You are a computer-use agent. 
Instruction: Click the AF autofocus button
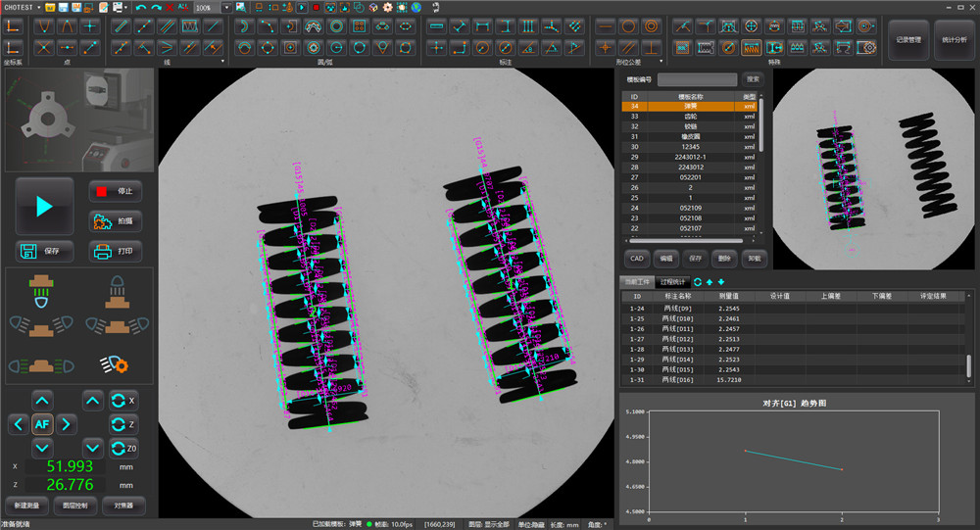click(x=42, y=424)
